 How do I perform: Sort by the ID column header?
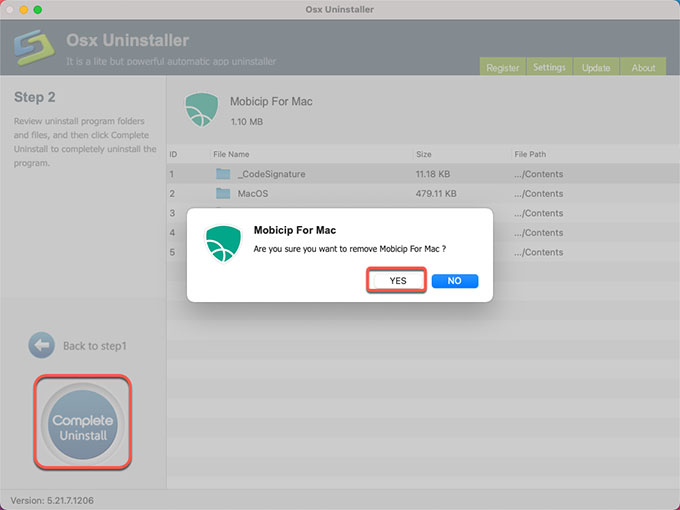point(173,154)
